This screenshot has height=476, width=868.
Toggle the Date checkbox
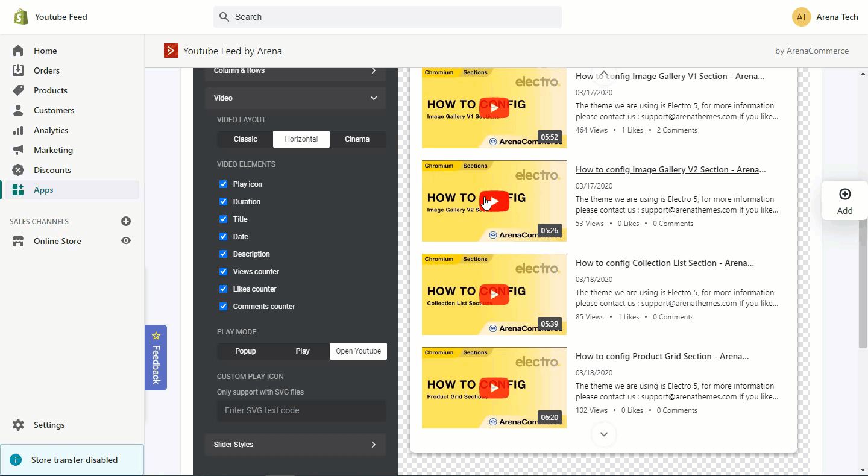pos(223,236)
